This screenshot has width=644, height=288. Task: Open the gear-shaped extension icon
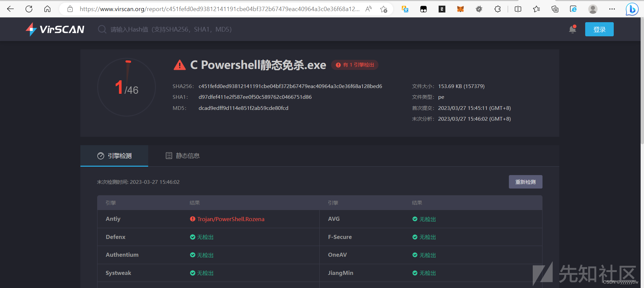point(479,9)
